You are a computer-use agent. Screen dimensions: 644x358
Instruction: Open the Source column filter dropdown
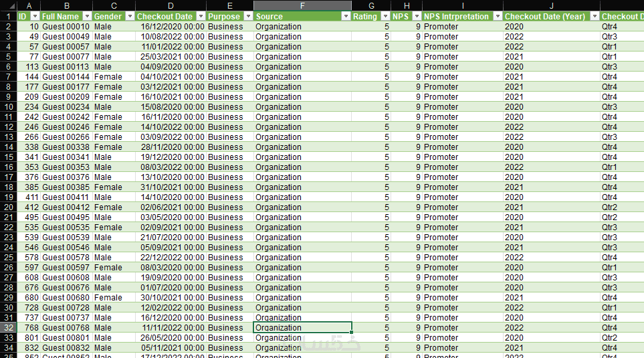coord(346,17)
